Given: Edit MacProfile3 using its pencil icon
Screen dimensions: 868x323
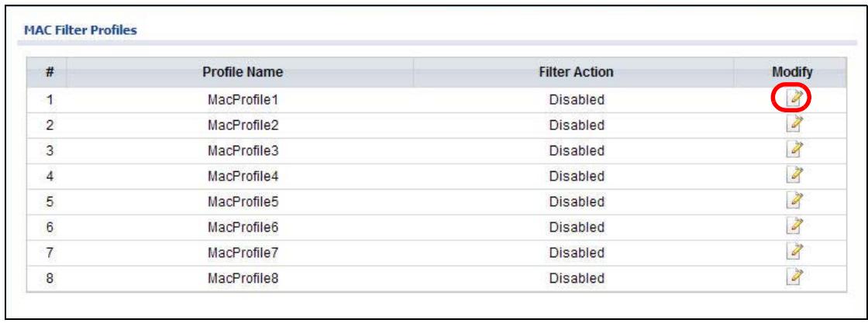Looking at the screenshot, I should tap(794, 150).
